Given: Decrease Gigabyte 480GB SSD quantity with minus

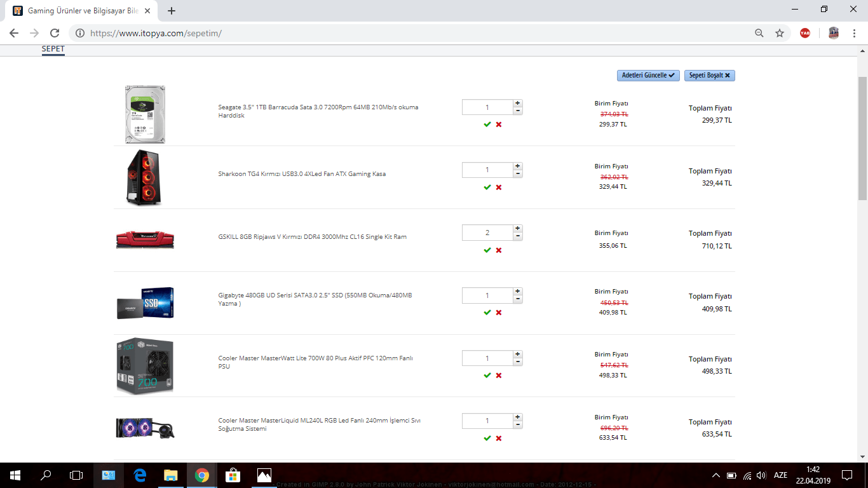Looking at the screenshot, I should (518, 299).
